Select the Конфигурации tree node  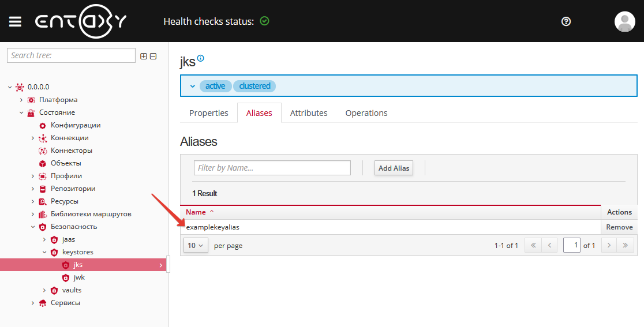click(x=75, y=125)
